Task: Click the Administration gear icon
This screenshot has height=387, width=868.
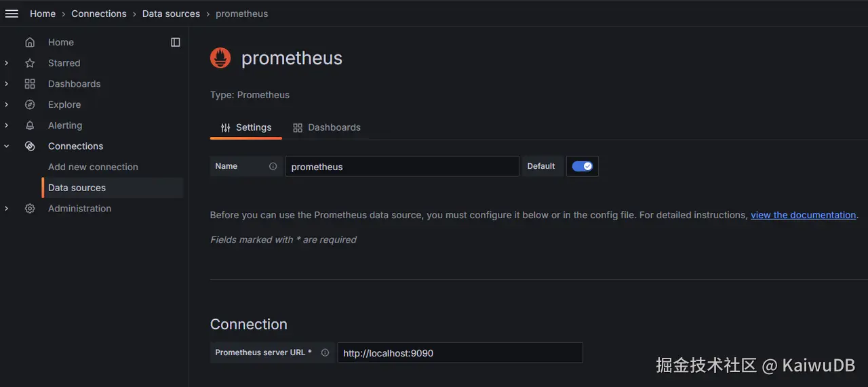Action: tap(30, 209)
